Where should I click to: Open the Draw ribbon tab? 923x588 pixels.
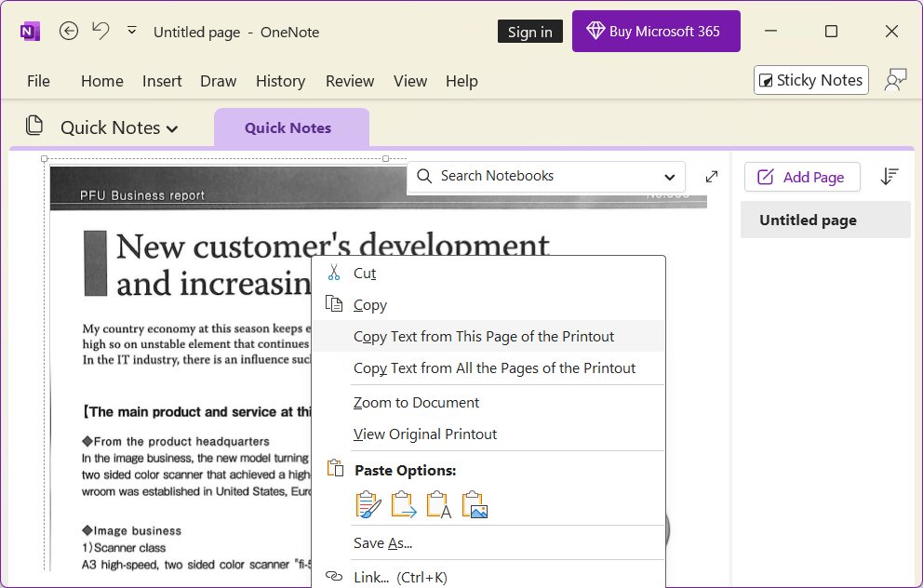[218, 81]
